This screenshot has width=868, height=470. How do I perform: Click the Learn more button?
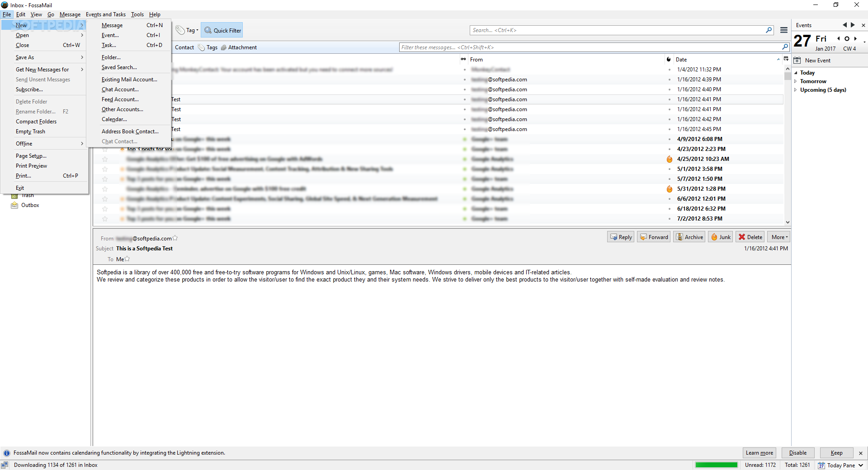[759, 453]
